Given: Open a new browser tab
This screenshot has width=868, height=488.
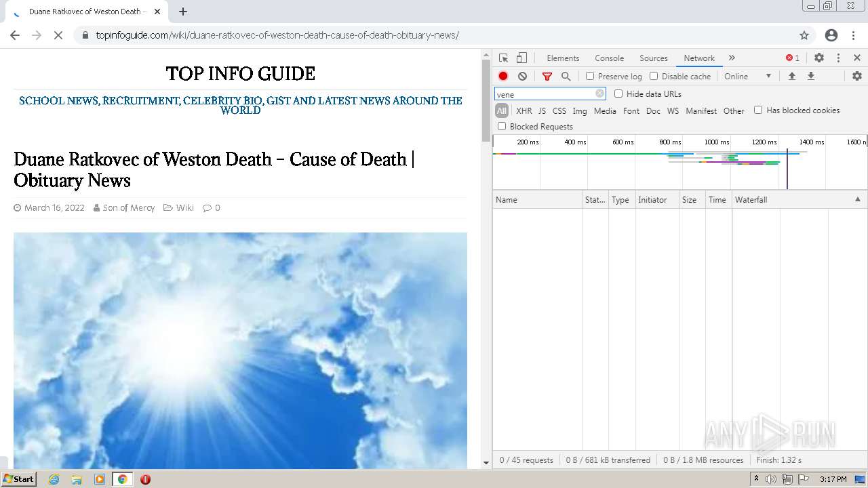Looking at the screenshot, I should pyautogui.click(x=183, y=12).
